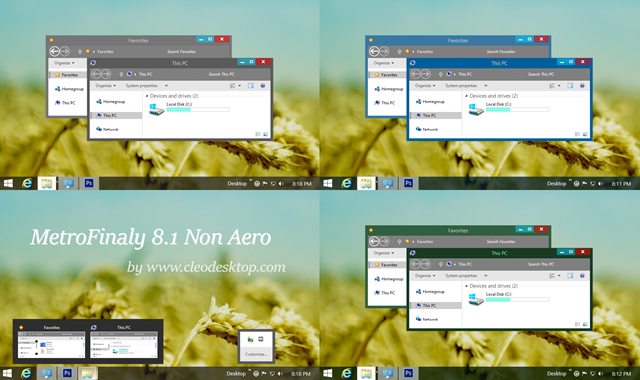The image size is (640, 380).
Task: Open Help icon in blue-themed This PC window
Action: (x=582, y=86)
